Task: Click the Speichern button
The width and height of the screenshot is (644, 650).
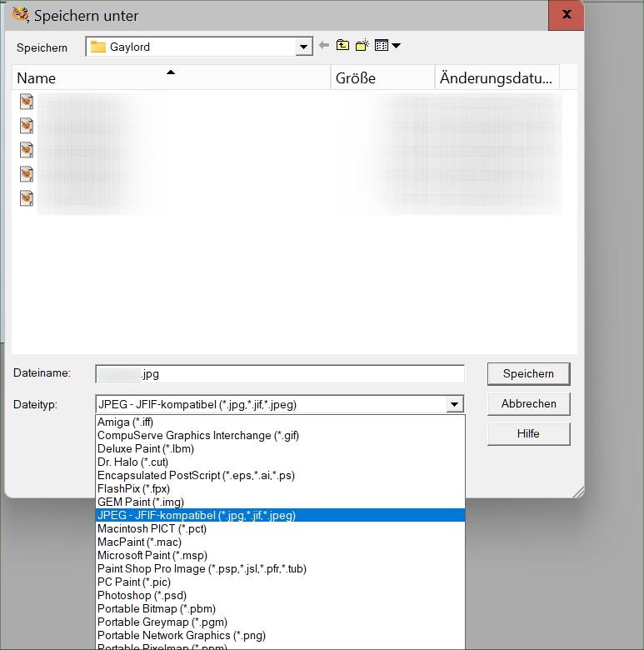Action: [x=528, y=374]
